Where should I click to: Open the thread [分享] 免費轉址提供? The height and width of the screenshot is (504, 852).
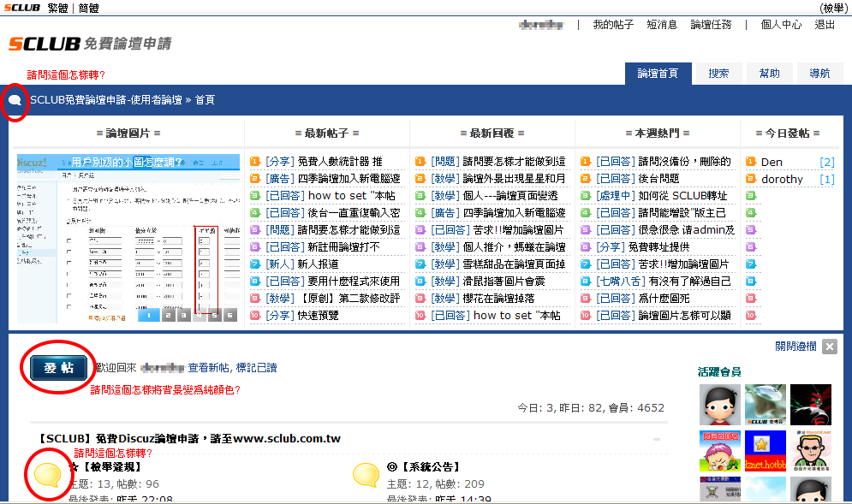click(643, 247)
